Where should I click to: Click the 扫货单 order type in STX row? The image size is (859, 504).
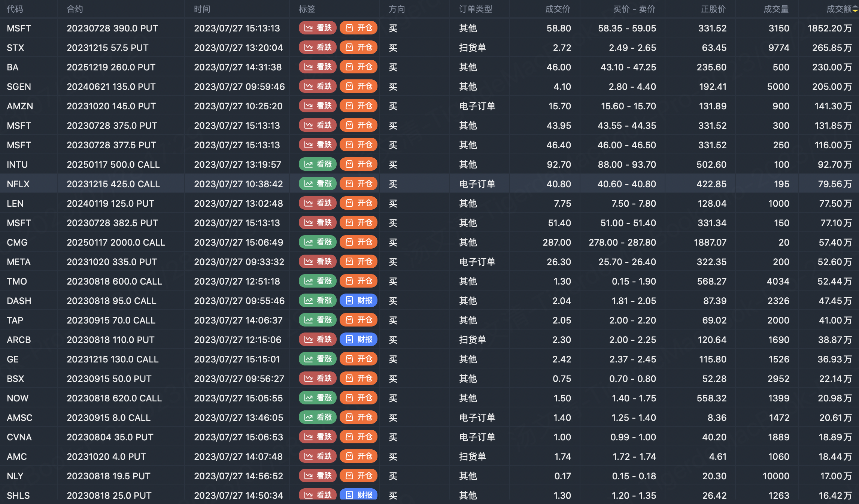473,48
